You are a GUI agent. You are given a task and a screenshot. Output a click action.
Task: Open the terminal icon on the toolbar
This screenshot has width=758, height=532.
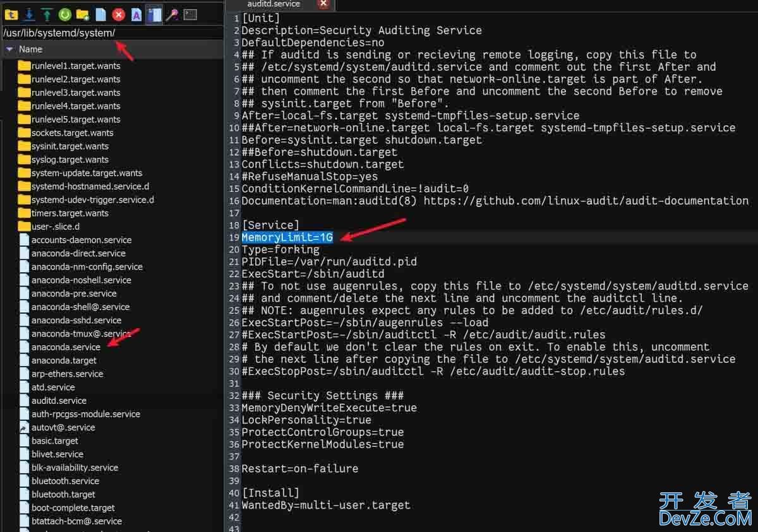191,14
